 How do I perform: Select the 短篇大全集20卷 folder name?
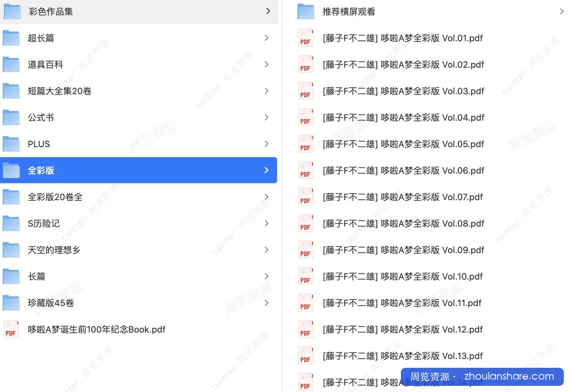60,91
